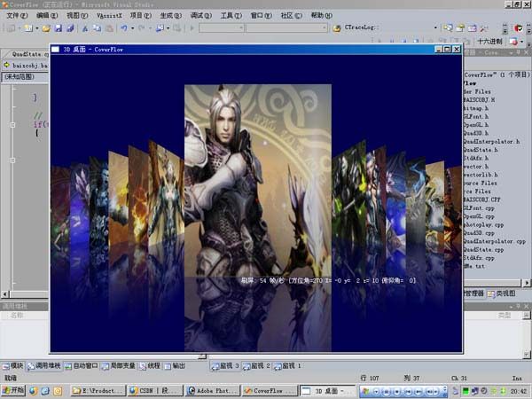Open the 未知范围 scope dropdown
This screenshot has width=532, height=399.
pyautogui.click(x=25, y=77)
